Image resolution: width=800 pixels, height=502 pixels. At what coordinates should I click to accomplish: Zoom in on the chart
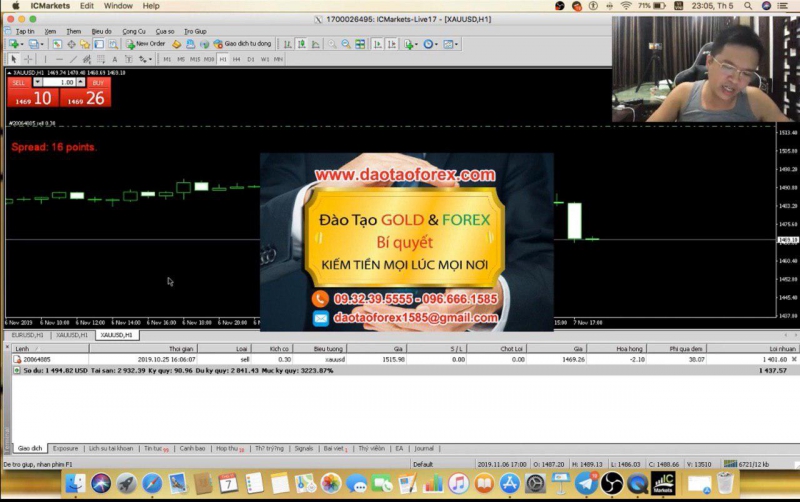coord(332,44)
